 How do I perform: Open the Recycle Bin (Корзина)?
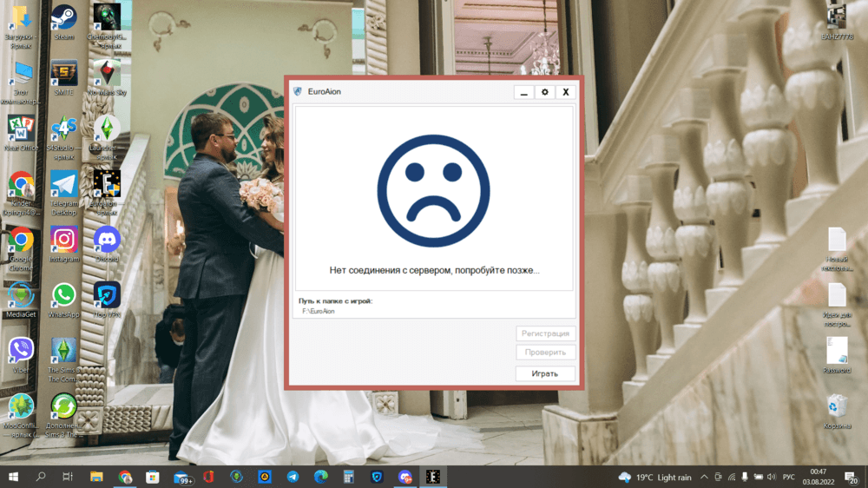click(x=837, y=406)
